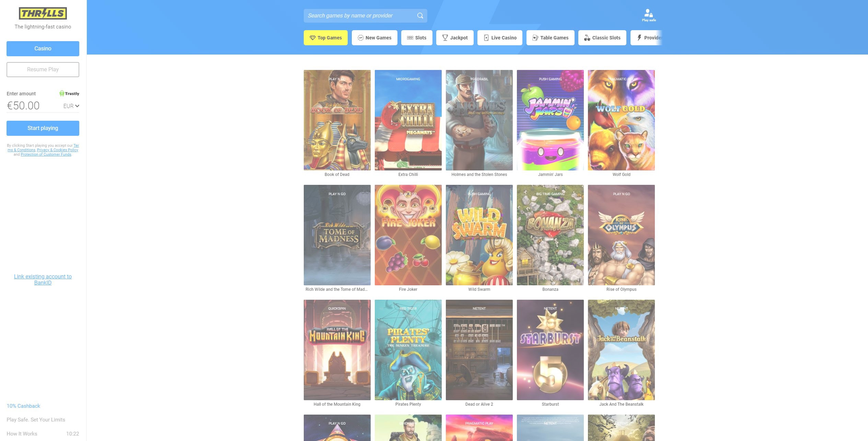Image resolution: width=868 pixels, height=441 pixels.
Task: Open the Terms & Conditions link
Action: pos(43,148)
